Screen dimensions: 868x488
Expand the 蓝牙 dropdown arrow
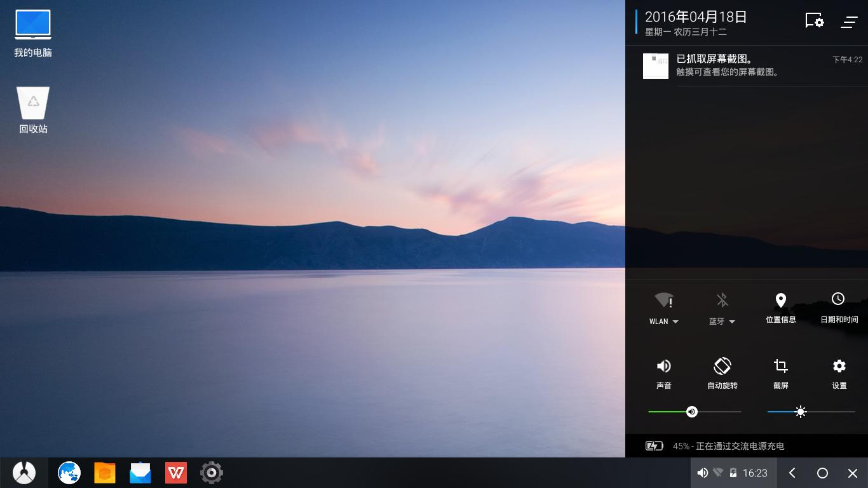pos(732,322)
